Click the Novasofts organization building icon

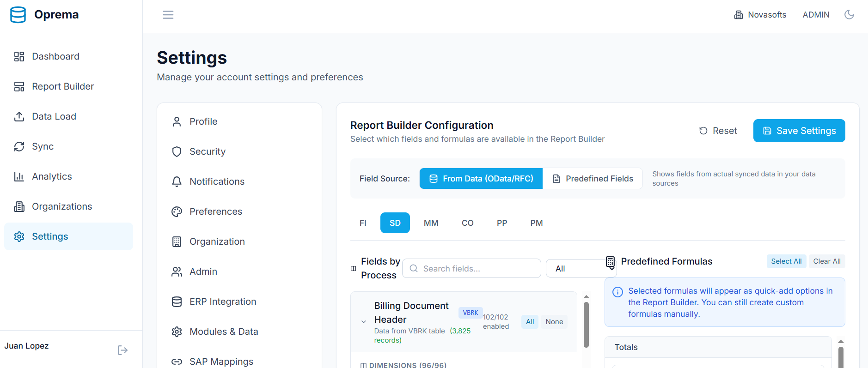(739, 15)
